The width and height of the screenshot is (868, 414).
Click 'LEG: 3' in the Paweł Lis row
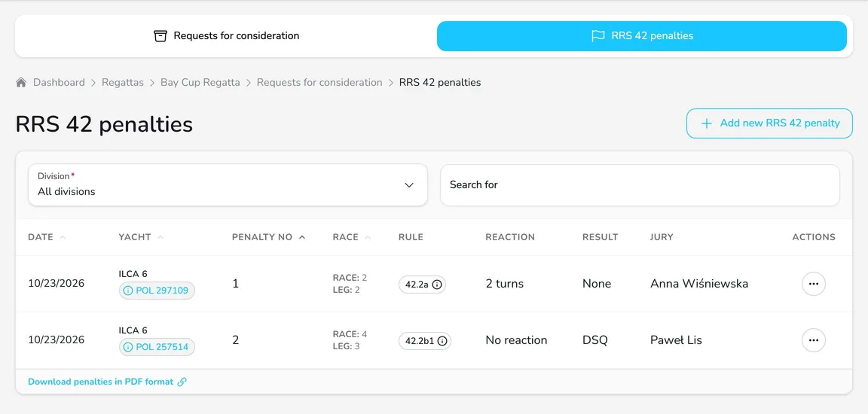coord(346,346)
